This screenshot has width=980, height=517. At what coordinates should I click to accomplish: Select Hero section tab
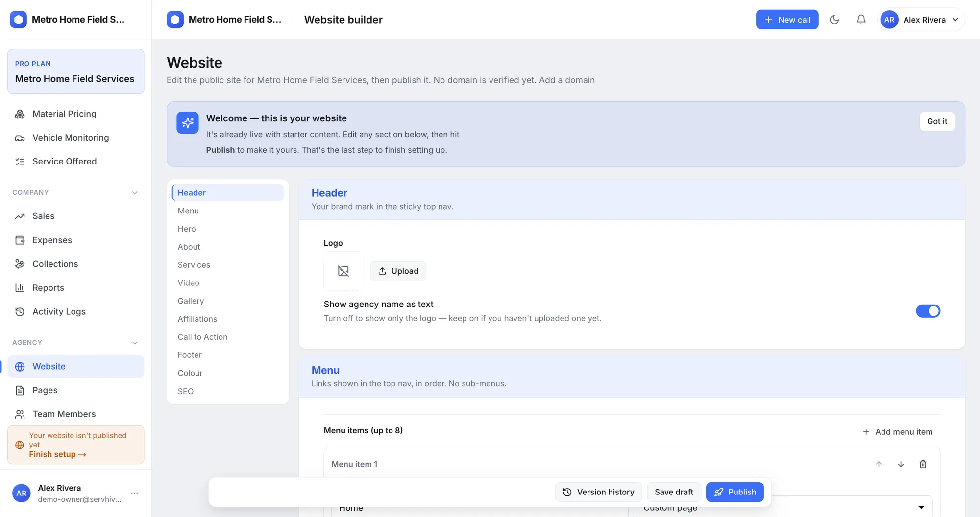228,229
